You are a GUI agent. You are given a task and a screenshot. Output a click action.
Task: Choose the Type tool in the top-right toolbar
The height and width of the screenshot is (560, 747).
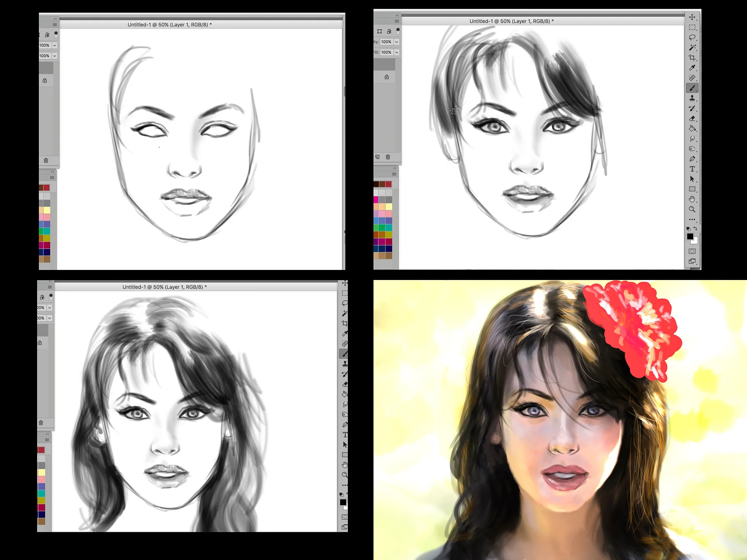coord(692,169)
